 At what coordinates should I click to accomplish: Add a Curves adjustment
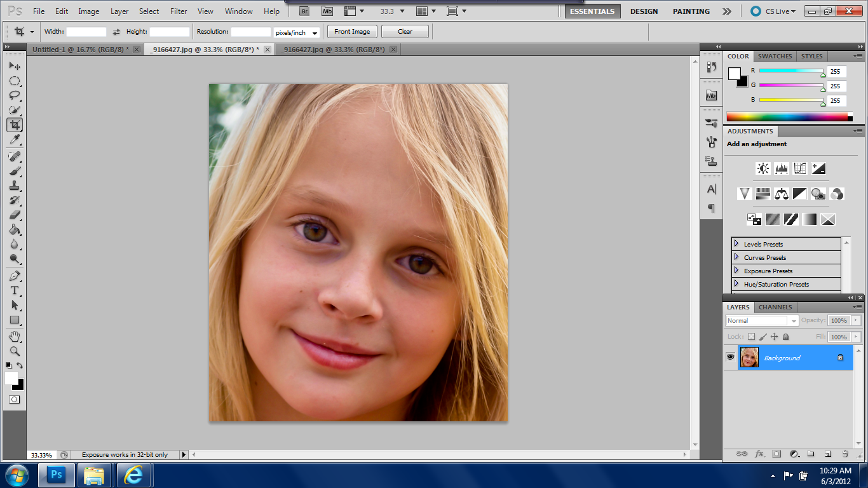click(x=800, y=168)
